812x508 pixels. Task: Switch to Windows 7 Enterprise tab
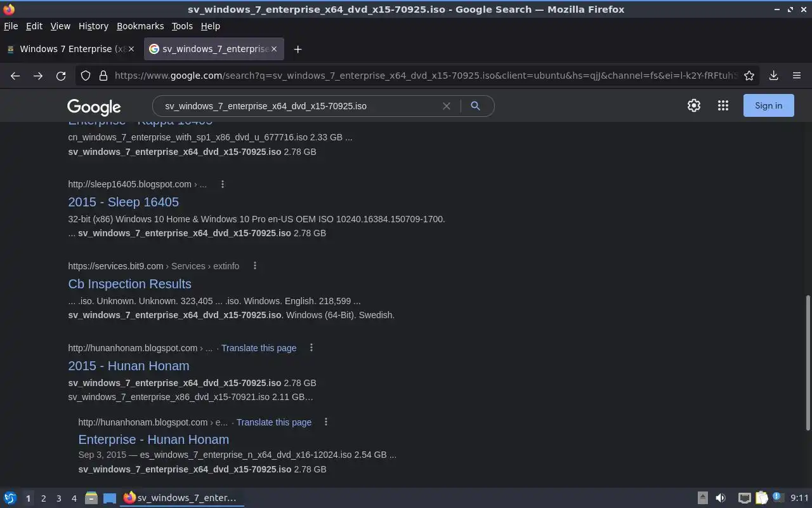(x=70, y=49)
